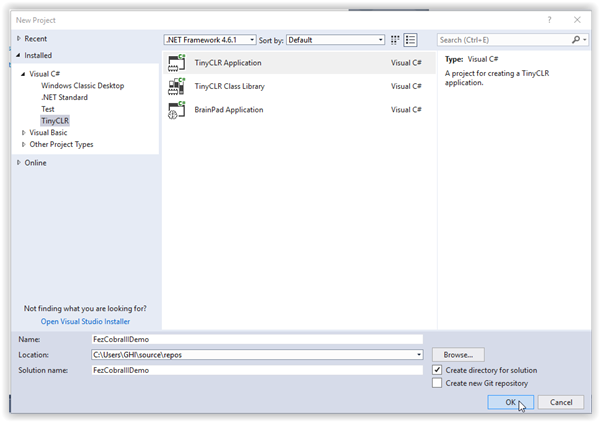Select the Other Project Types label
Viewport: 600px width, 422px height.
(61, 144)
